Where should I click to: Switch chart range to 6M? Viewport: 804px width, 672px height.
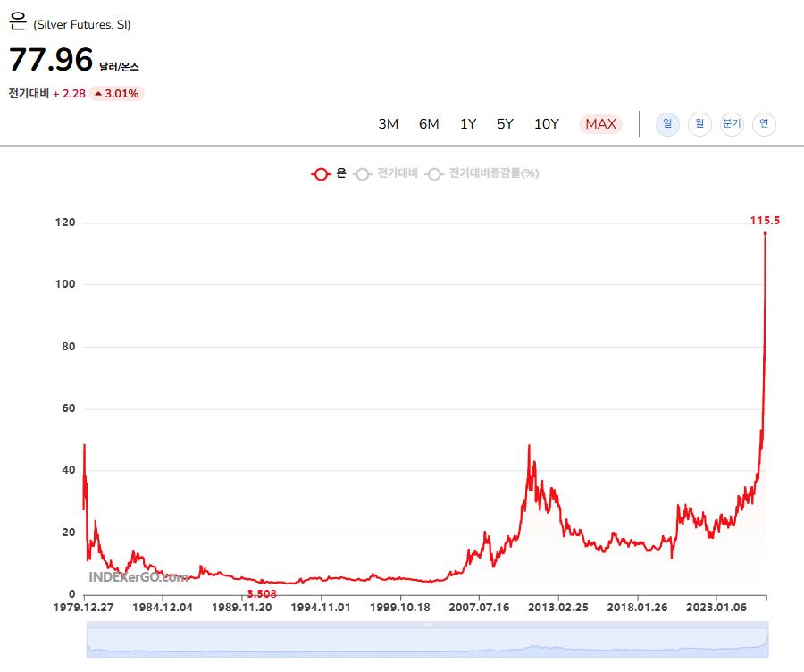429,124
